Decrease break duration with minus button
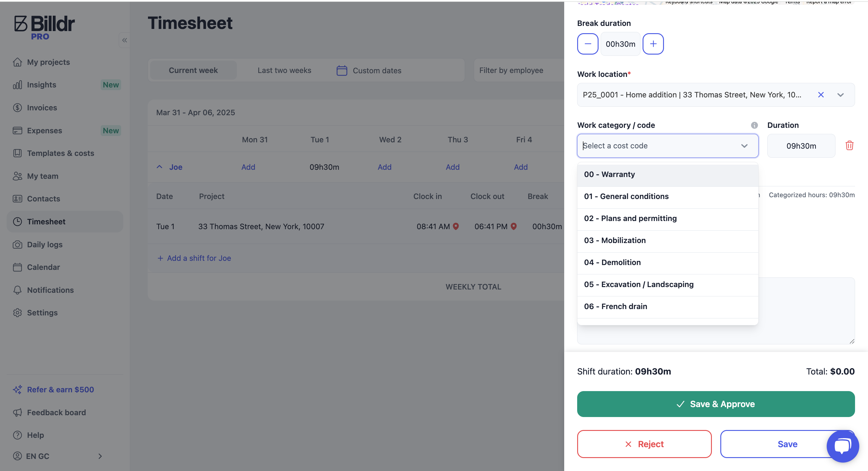 coord(588,44)
